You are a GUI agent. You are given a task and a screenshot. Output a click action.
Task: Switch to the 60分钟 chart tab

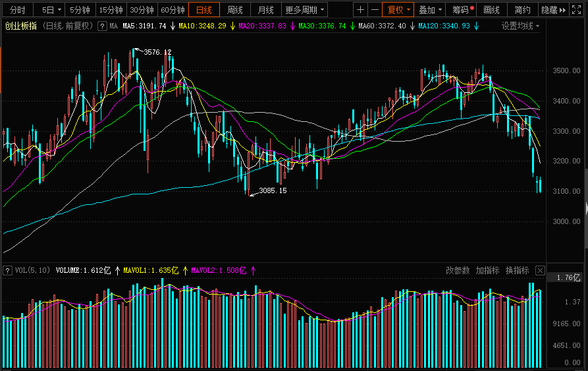tap(173, 10)
